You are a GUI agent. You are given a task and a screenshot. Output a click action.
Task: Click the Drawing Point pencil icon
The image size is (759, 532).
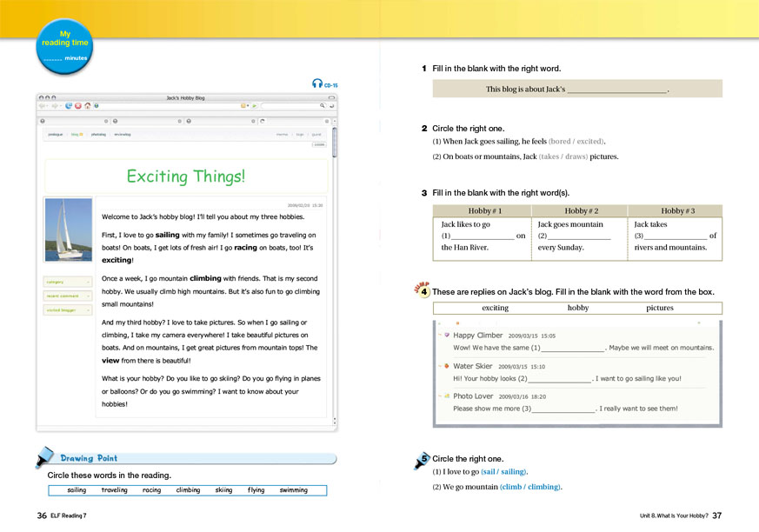tap(45, 457)
